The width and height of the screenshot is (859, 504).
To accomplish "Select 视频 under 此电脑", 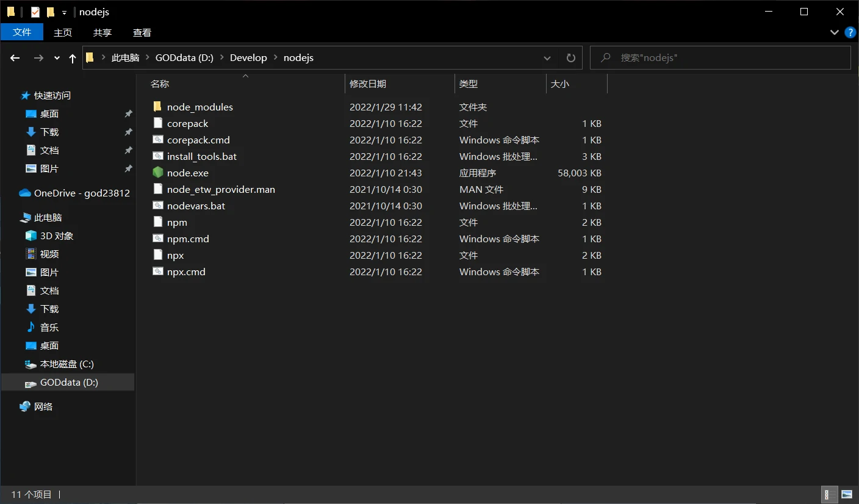I will pyautogui.click(x=49, y=254).
